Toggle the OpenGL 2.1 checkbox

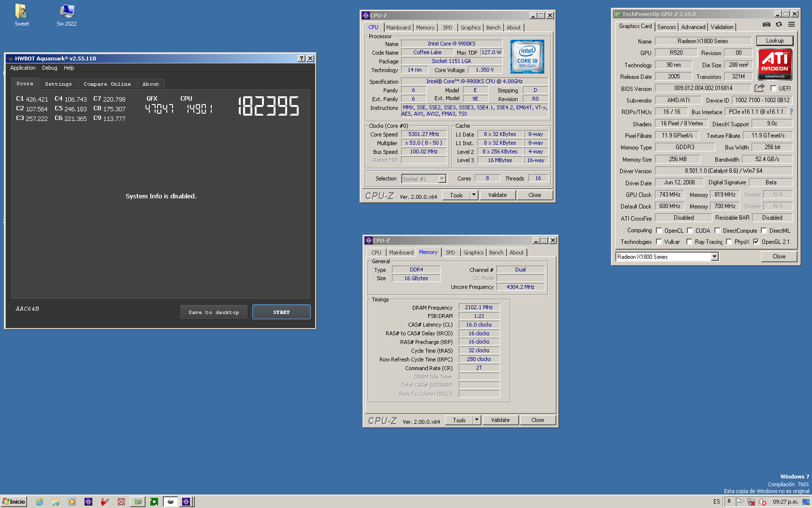(x=756, y=241)
